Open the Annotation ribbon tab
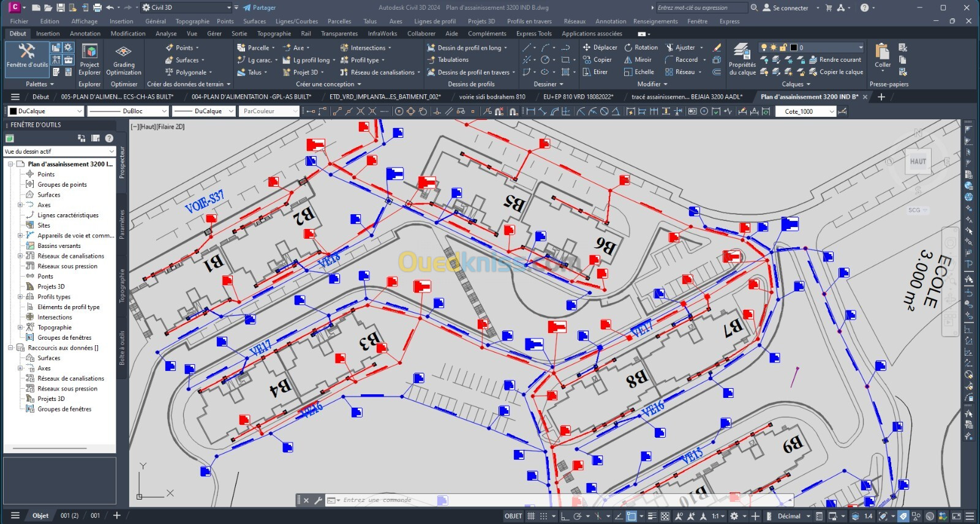The height and width of the screenshot is (524, 980). point(85,34)
